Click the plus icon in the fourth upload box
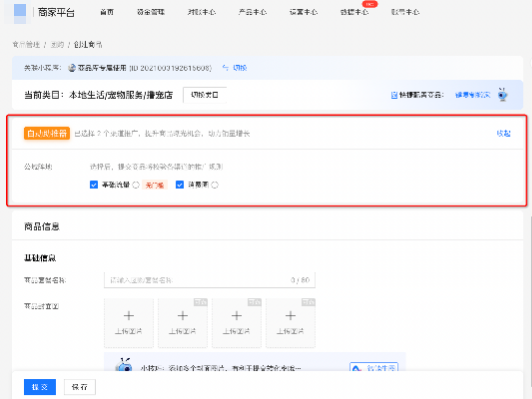Viewport: 532px width, 399px height. 290,316
